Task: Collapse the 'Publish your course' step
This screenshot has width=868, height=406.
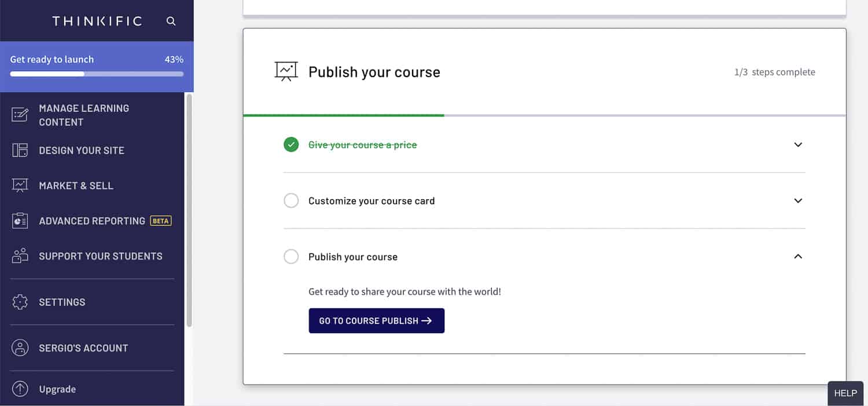Action: pyautogui.click(x=798, y=256)
